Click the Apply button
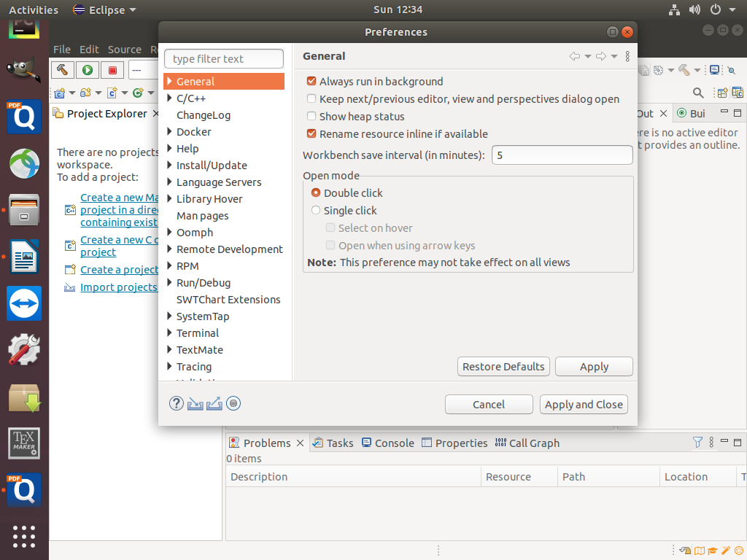The height and width of the screenshot is (560, 747). pyautogui.click(x=594, y=367)
